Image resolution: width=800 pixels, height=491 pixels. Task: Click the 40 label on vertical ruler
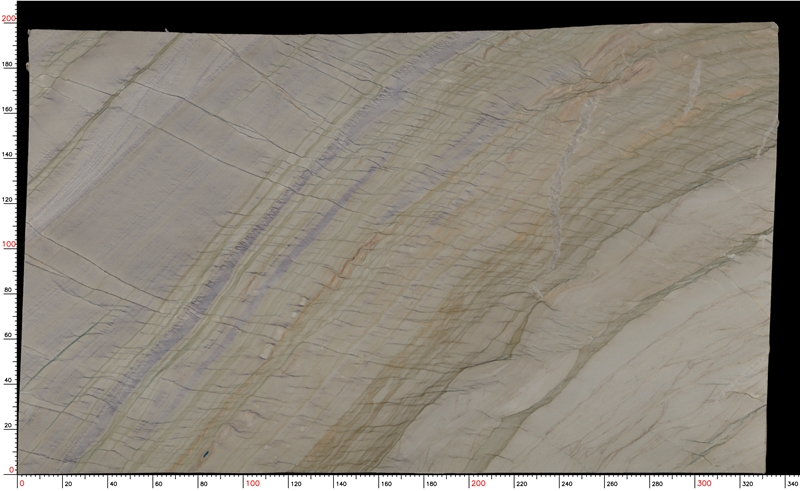(8, 380)
